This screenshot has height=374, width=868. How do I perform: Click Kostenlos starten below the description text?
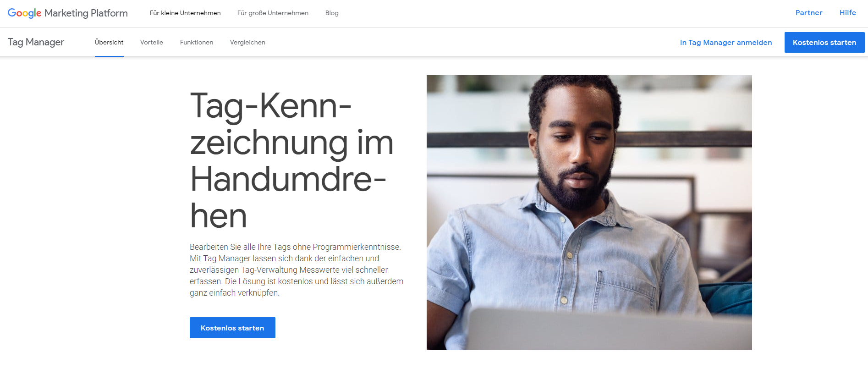pyautogui.click(x=232, y=328)
